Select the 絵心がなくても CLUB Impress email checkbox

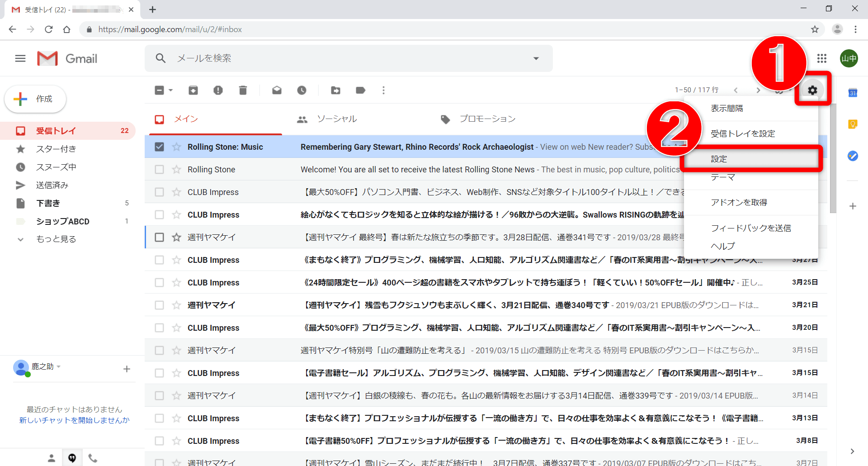point(159,214)
